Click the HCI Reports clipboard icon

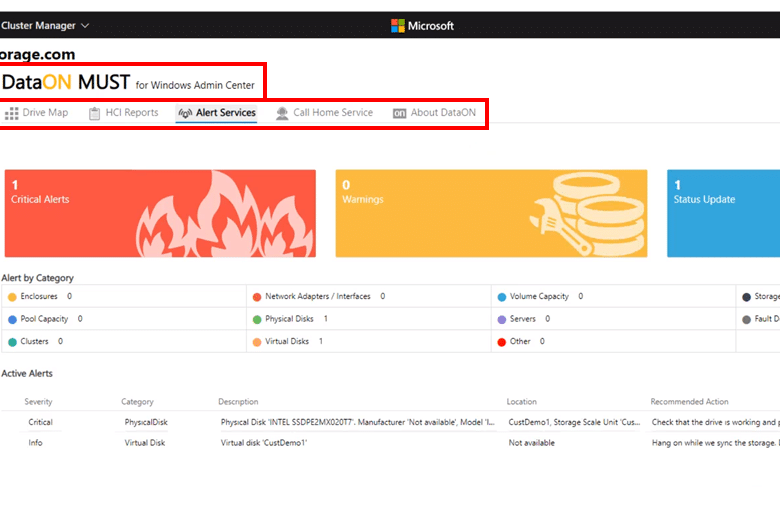pos(94,113)
